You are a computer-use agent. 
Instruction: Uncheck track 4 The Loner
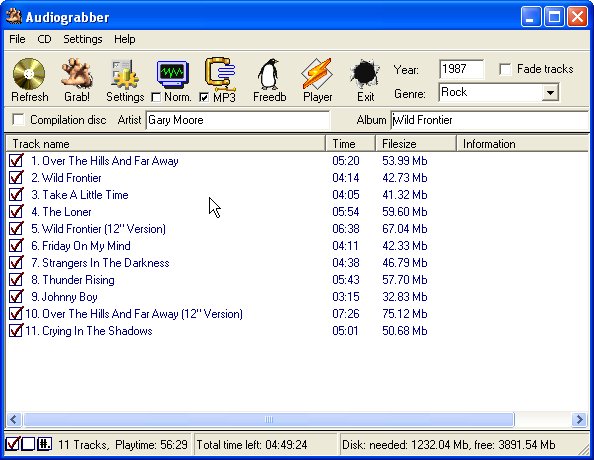16,211
